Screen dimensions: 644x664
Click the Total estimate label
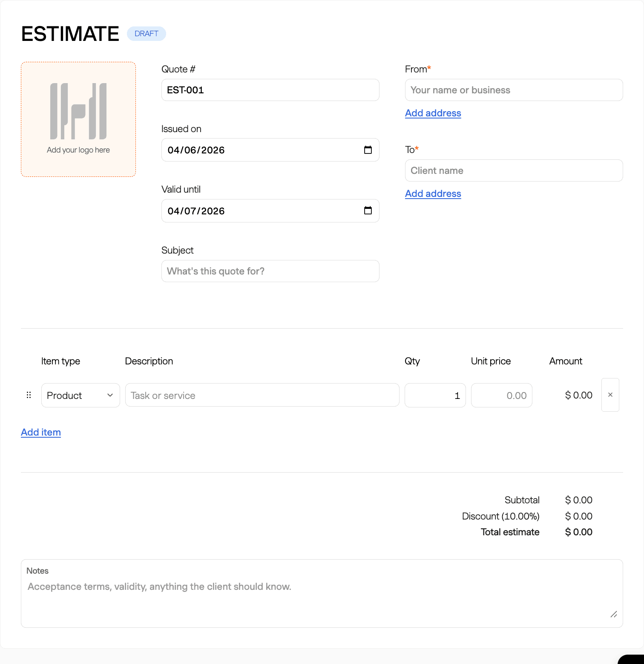click(x=510, y=532)
